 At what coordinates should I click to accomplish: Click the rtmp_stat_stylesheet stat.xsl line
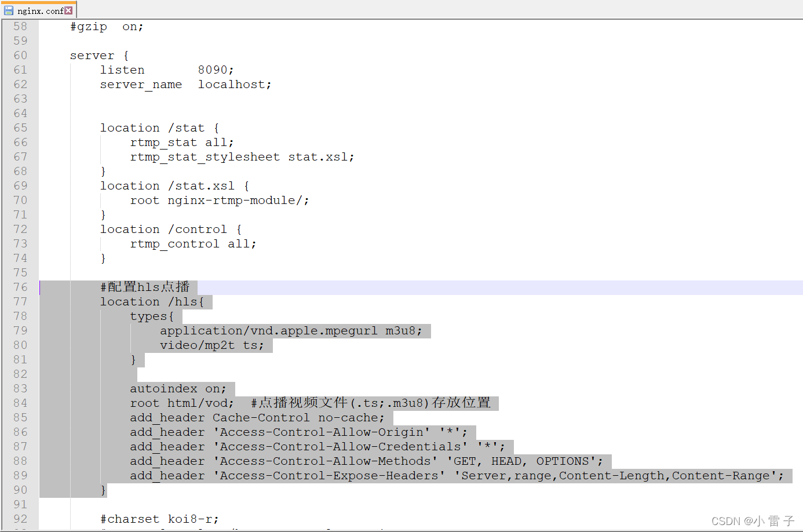[x=242, y=156]
